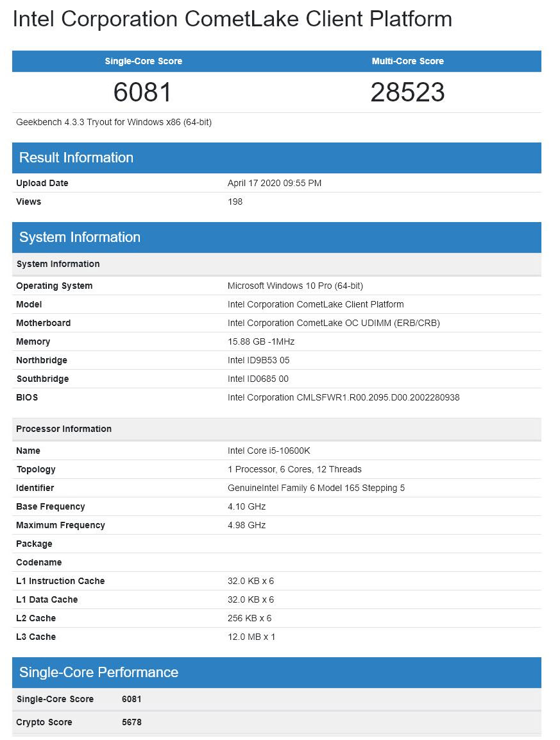This screenshot has width=560, height=740.
Task: Click the 'Upload Date' label
Action: 42,183
